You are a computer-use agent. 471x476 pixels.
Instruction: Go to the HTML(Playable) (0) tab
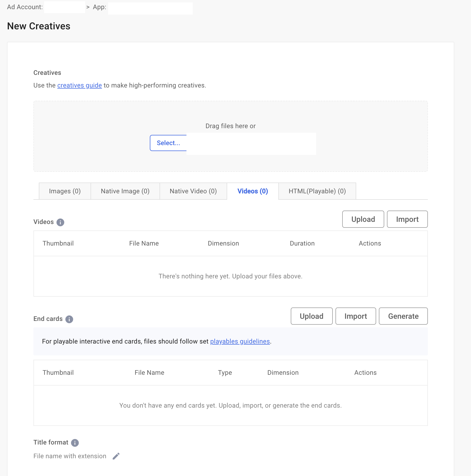pyautogui.click(x=317, y=191)
